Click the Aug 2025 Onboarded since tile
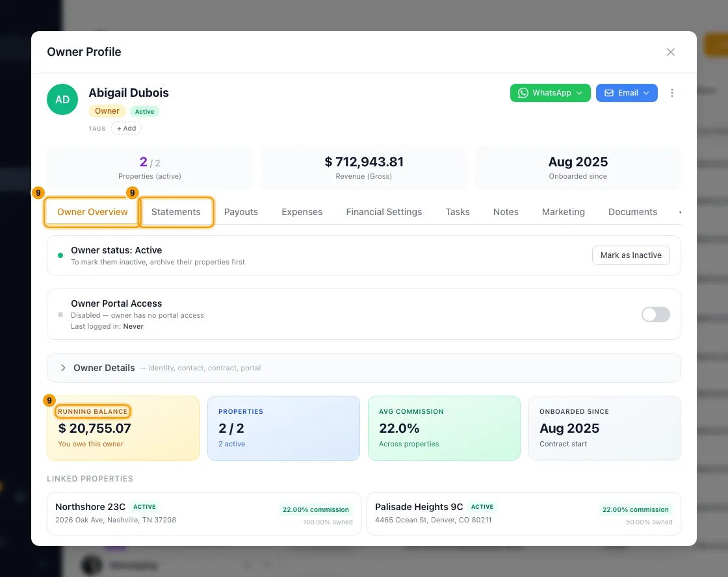The width and height of the screenshot is (728, 577). pos(578,168)
